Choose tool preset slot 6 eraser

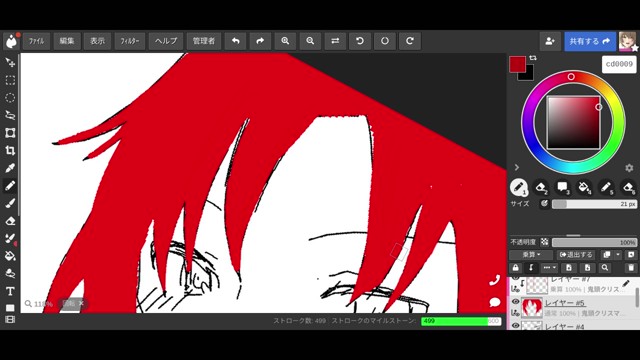point(628,187)
